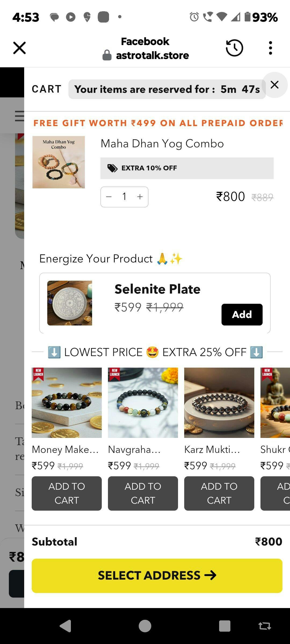This screenshot has height=644, width=290.
Task: Add Navgraha bracelet to cart
Action: click(x=143, y=493)
